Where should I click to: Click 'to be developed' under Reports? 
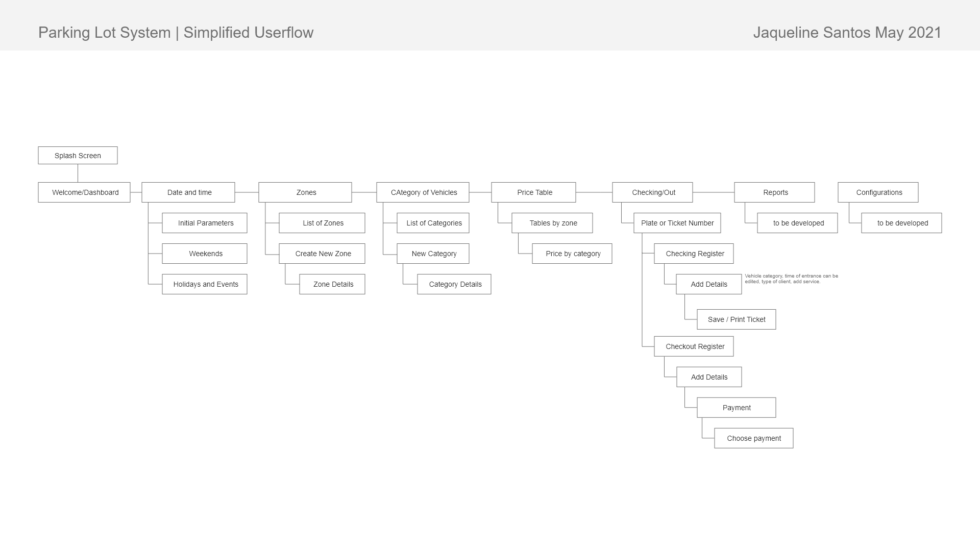797,223
